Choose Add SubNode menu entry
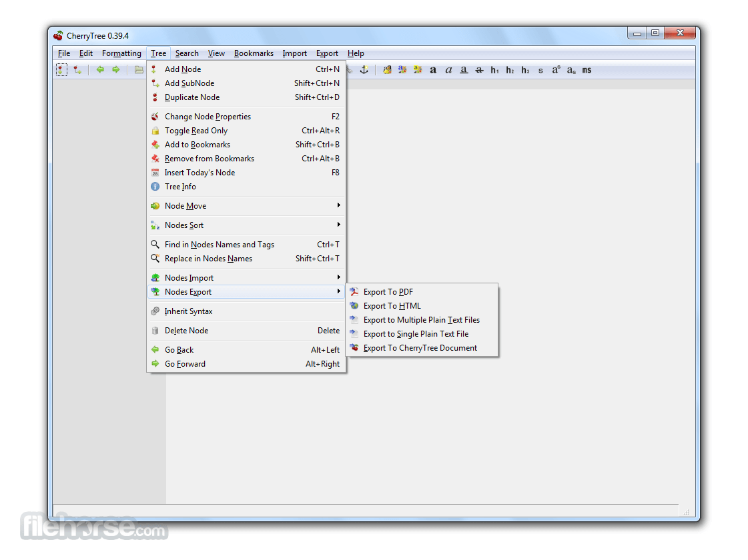 click(246, 83)
